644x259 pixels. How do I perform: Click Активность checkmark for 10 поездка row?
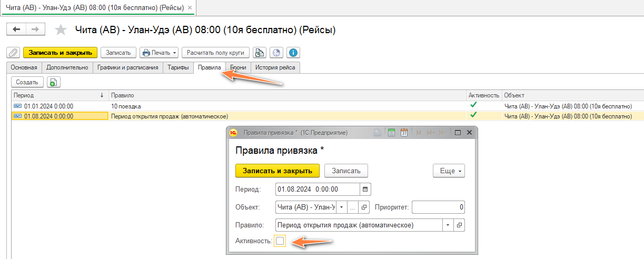pyautogui.click(x=473, y=105)
